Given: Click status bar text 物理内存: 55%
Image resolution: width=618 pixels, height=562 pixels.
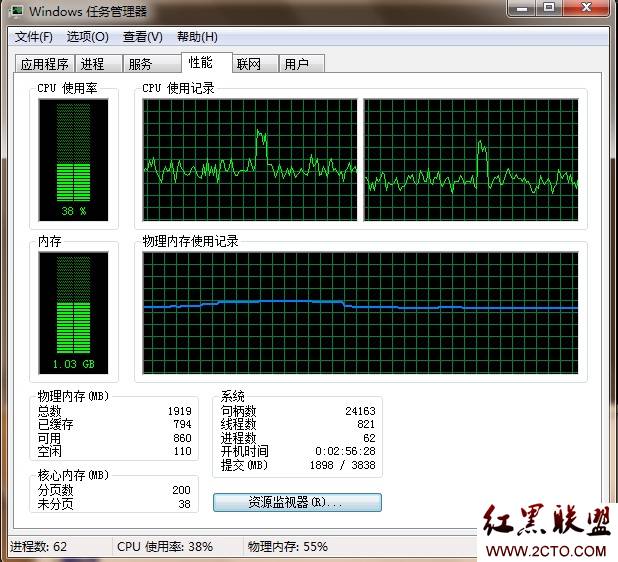Looking at the screenshot, I should [288, 547].
